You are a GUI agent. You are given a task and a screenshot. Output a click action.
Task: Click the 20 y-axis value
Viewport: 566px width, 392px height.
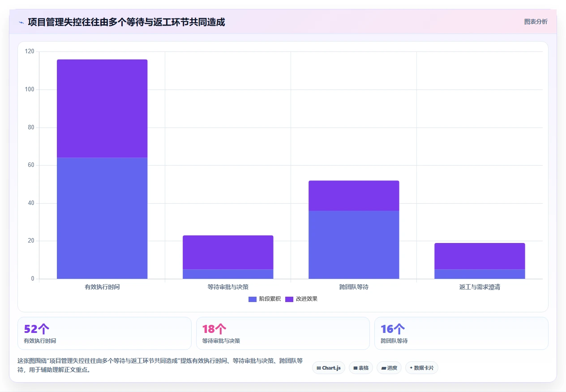[31, 241]
